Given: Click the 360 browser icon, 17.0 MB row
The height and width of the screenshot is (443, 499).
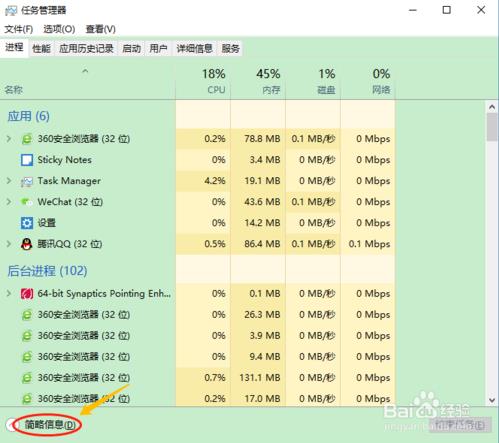Looking at the screenshot, I should click(27, 399).
